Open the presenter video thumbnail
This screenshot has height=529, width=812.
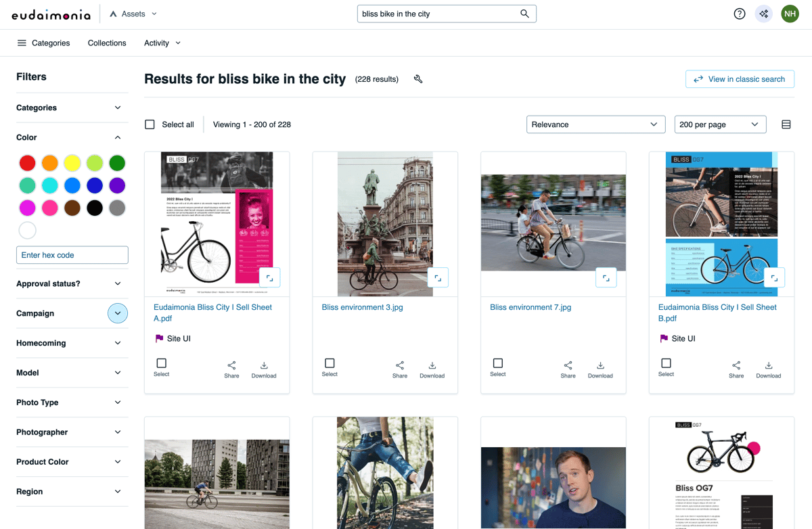tap(554, 488)
